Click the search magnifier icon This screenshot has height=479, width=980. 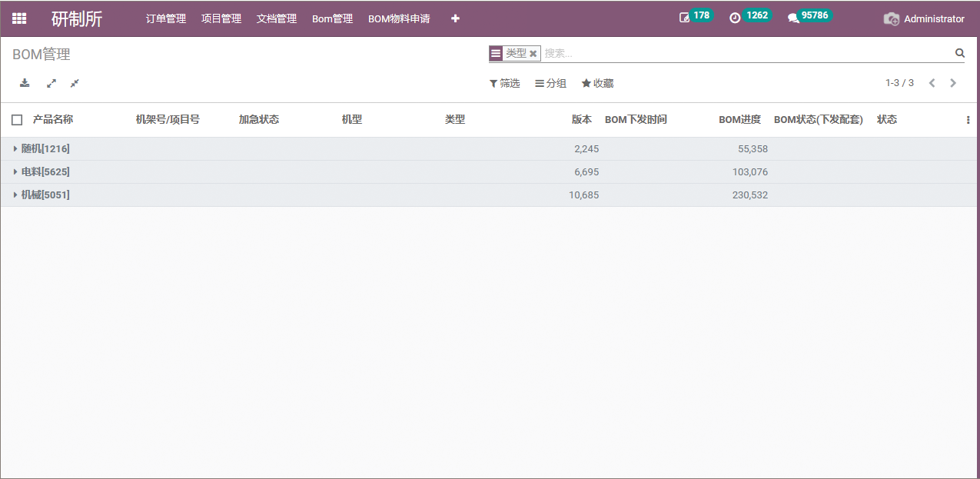click(x=959, y=53)
